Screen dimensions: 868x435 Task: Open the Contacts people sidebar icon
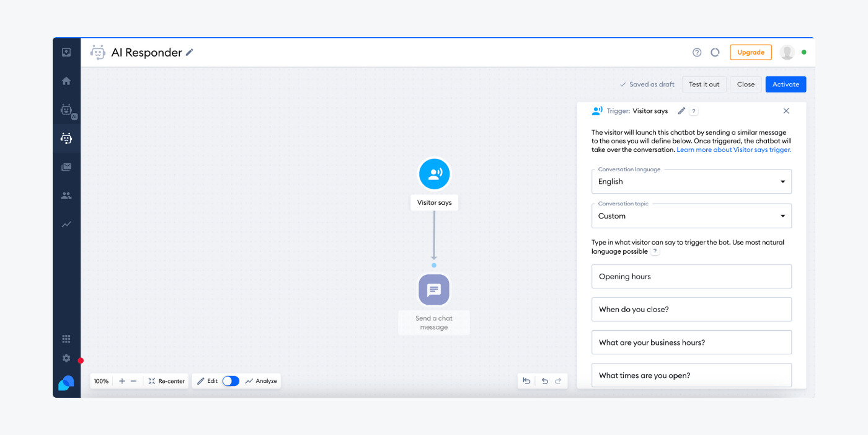(66, 195)
